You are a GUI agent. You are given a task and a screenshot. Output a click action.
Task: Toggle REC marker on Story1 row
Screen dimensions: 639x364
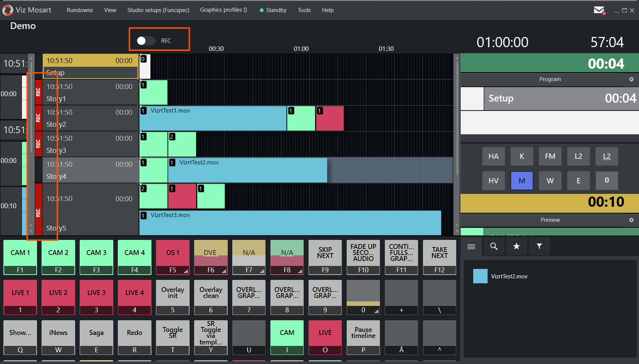click(x=38, y=92)
